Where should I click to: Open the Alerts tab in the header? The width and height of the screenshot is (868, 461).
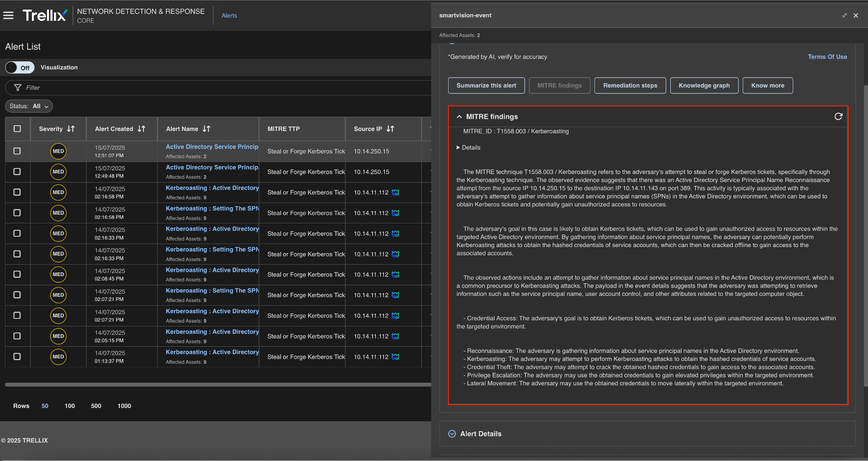click(229, 16)
